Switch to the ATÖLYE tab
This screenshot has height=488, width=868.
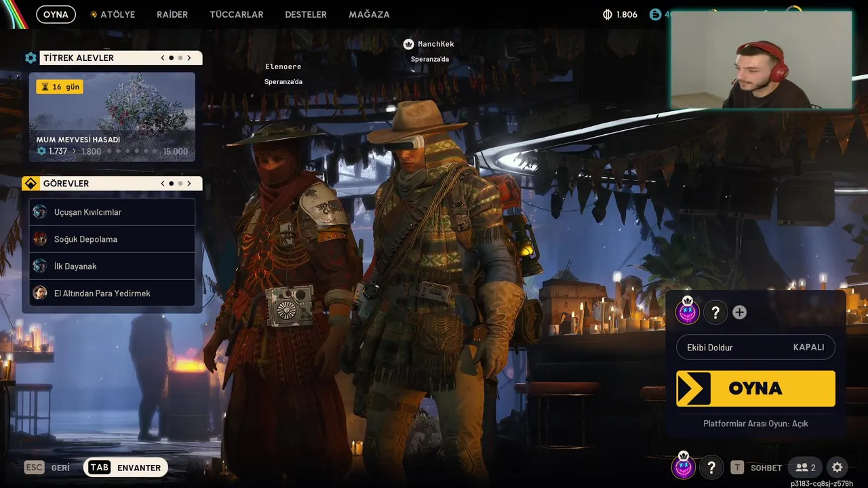pos(113,14)
